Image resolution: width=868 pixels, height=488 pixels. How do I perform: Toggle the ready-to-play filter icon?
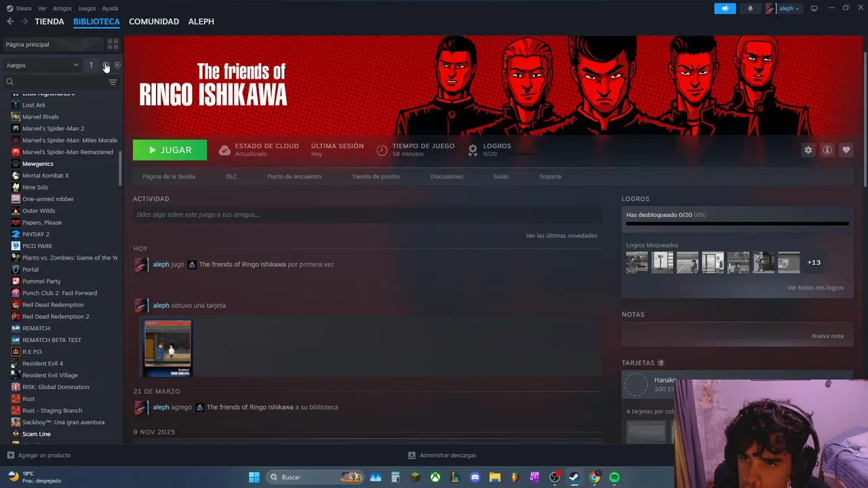(117, 65)
